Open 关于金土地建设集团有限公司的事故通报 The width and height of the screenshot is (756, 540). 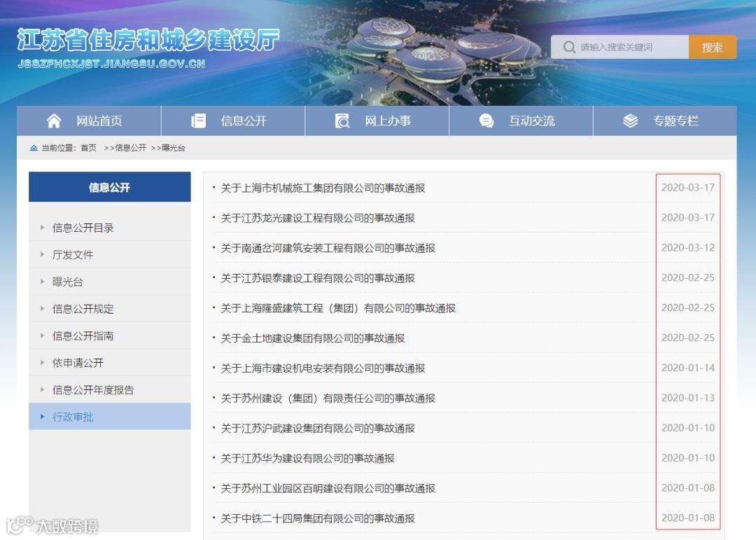click(312, 338)
